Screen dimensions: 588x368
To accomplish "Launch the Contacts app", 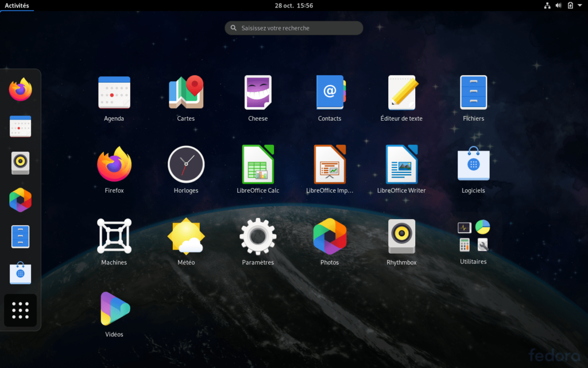I will coord(330,92).
